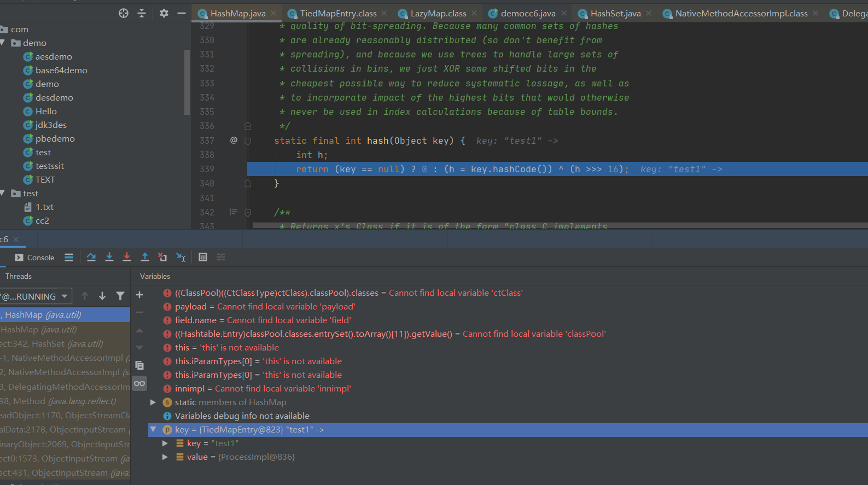Viewport: 868px width, 485px height.
Task: Collapse the demo folder in project tree
Action: point(3,43)
